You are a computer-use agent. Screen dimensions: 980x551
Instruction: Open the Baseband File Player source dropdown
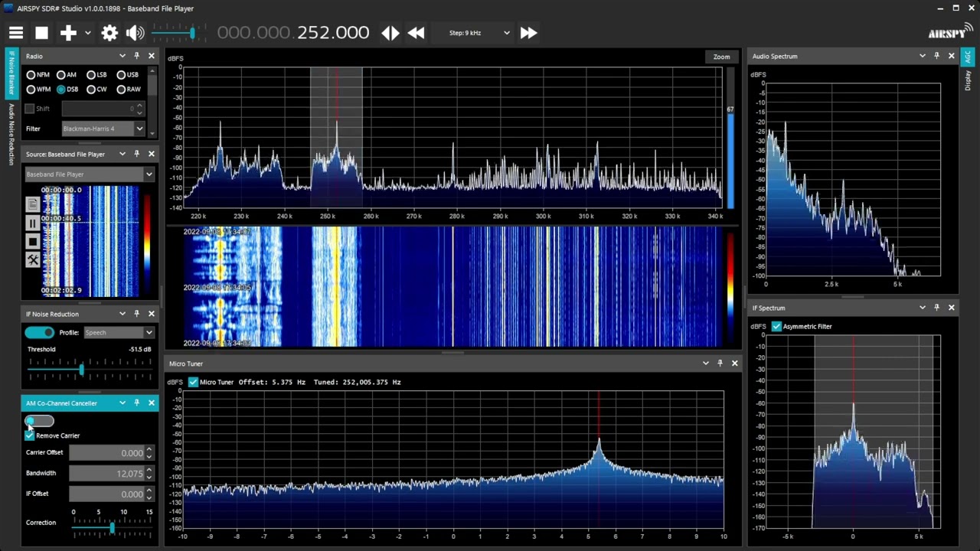tap(90, 174)
